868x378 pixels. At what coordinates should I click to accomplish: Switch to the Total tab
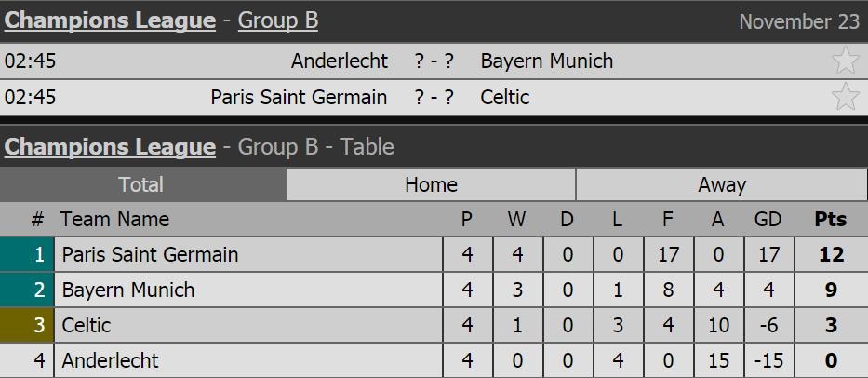141,184
